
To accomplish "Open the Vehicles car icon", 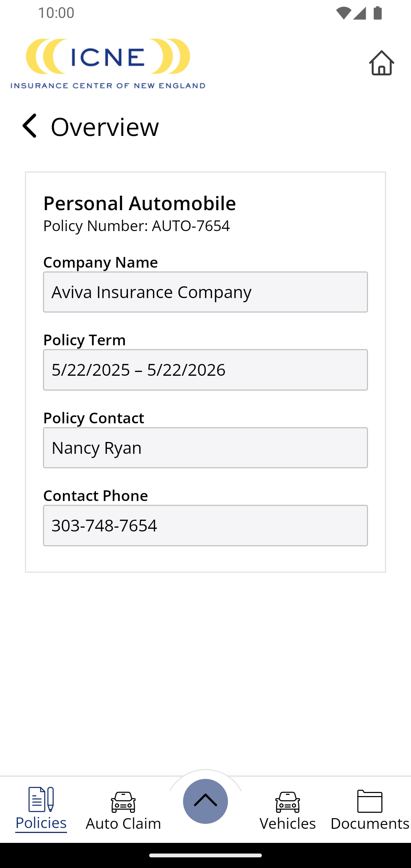I will (x=288, y=802).
